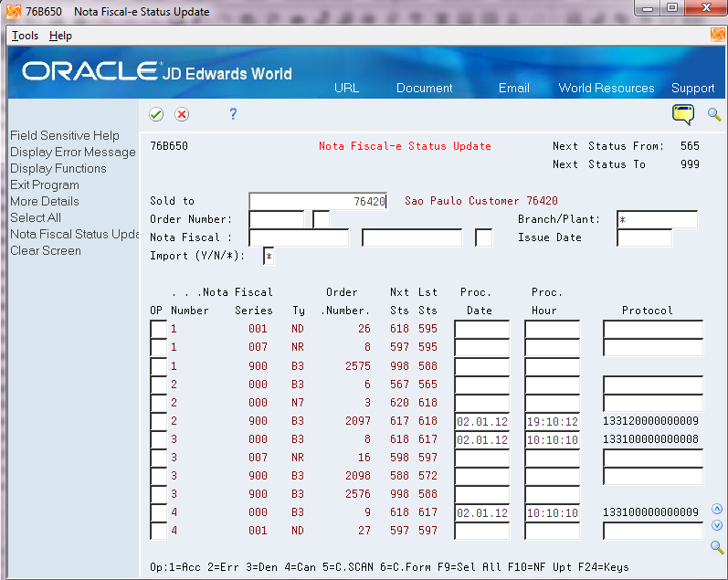Click the Next Status From value 565

pyautogui.click(x=690, y=146)
